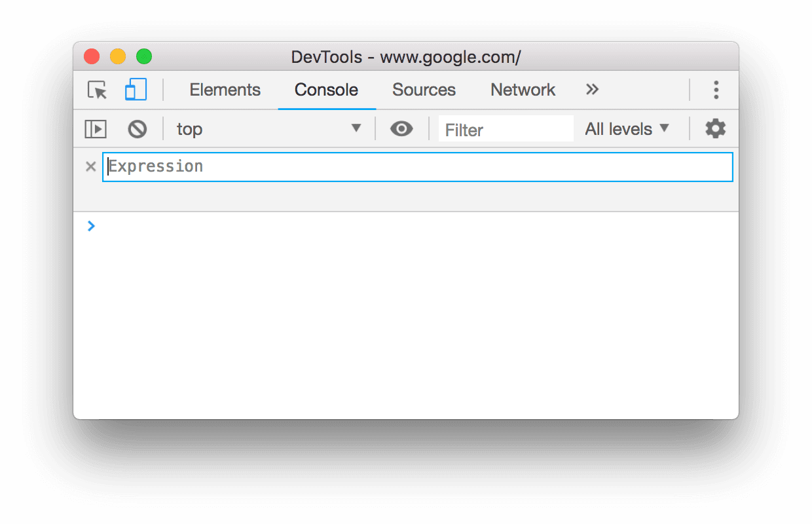Select the Network tab
This screenshot has width=812, height=524.
click(523, 90)
